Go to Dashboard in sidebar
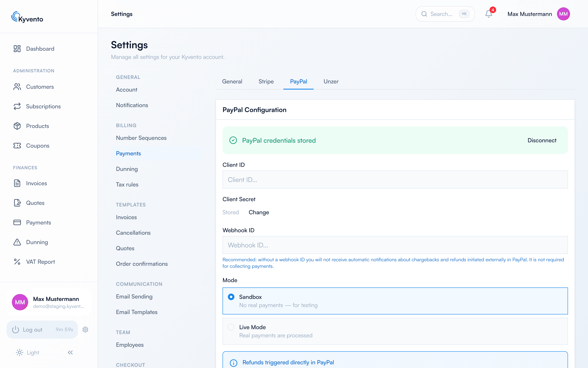 coord(40,49)
